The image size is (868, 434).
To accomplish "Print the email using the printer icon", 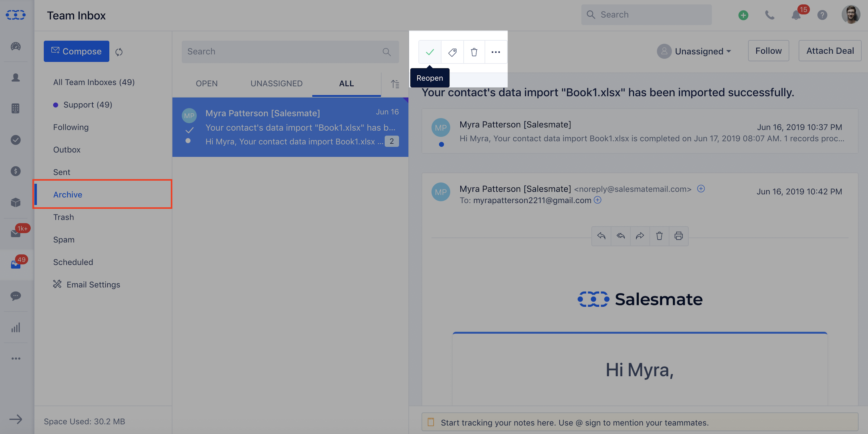I will 679,236.
